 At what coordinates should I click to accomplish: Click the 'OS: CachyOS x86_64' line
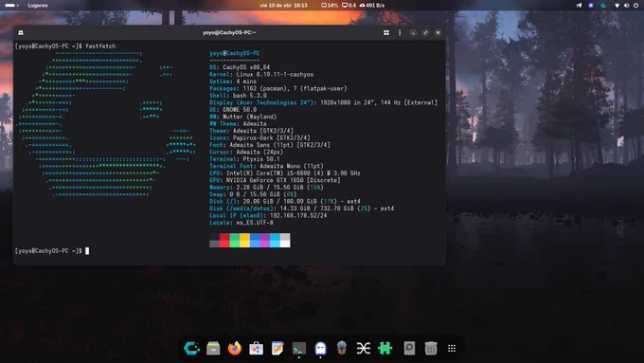[x=240, y=67]
